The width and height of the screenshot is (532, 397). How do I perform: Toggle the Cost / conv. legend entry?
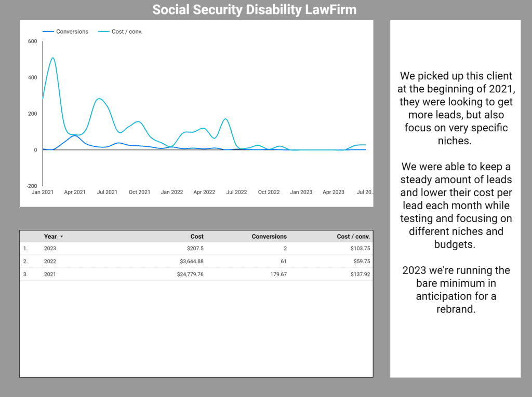(x=127, y=32)
